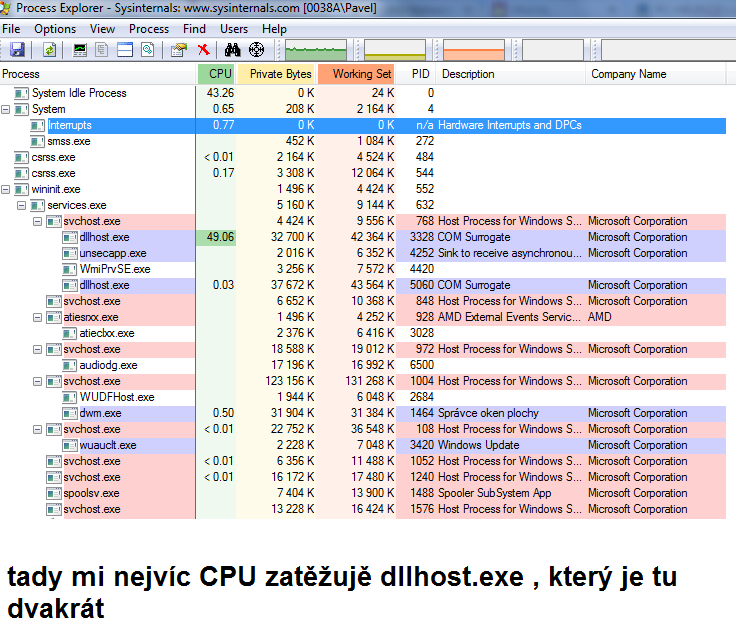The height and width of the screenshot is (642, 736).
Task: Collapse the services.exe tree node
Action: point(22,206)
